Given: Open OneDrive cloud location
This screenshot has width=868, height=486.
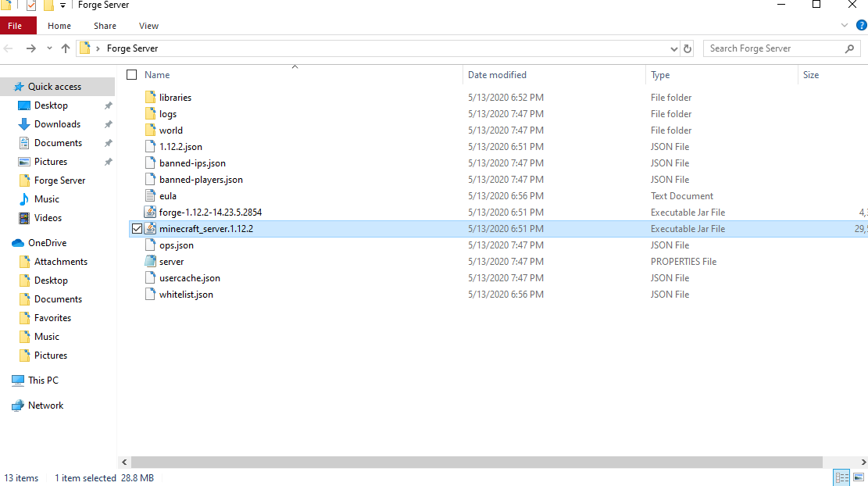Looking at the screenshot, I should [x=47, y=243].
